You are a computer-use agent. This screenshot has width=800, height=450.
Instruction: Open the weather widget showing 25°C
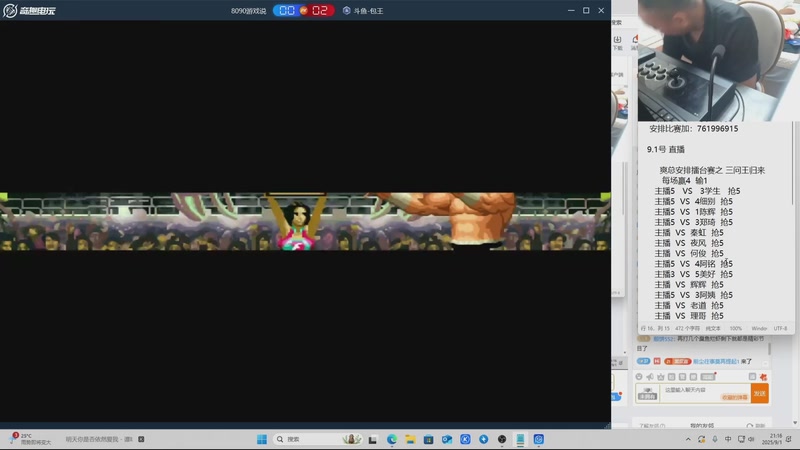point(30,439)
